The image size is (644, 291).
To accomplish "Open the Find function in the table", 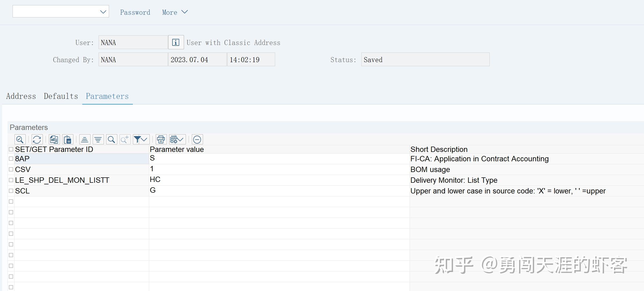I will (x=111, y=139).
